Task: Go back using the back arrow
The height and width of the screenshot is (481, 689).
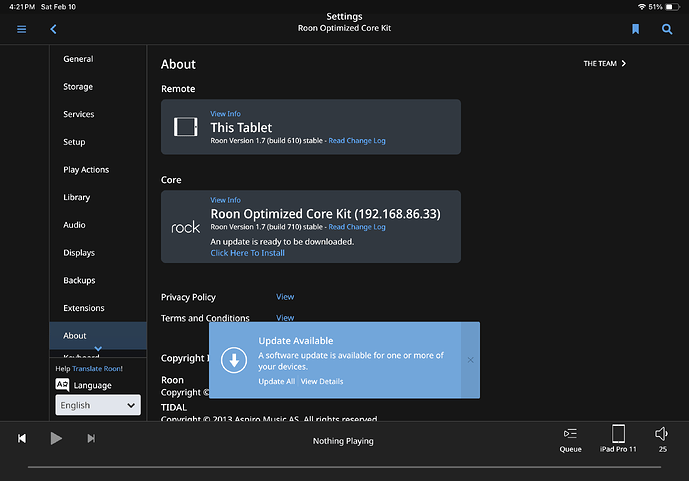Action: point(53,29)
